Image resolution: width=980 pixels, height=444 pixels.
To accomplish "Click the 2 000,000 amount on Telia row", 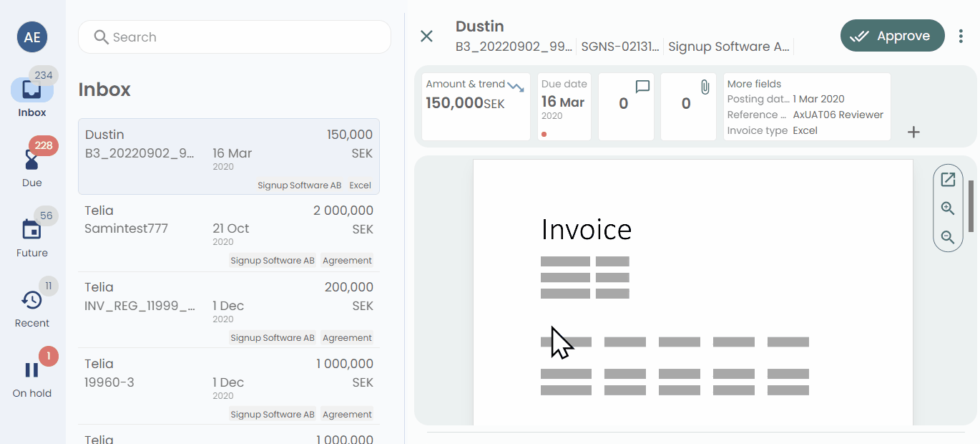I will [x=343, y=211].
